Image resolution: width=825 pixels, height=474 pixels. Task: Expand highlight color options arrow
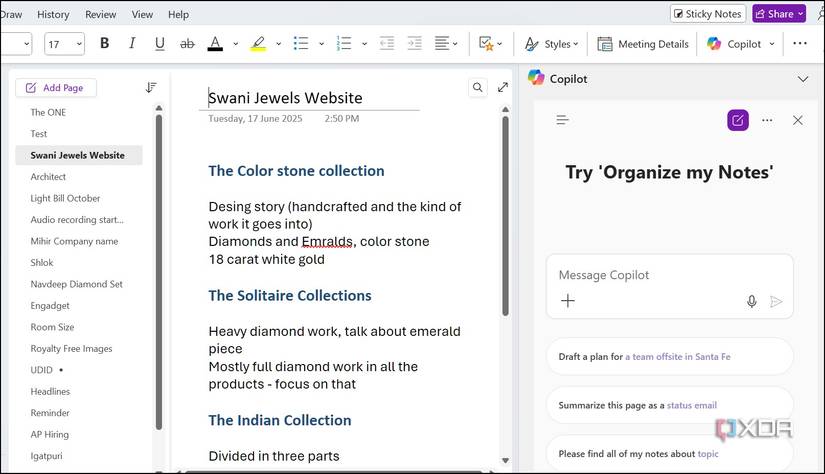click(278, 44)
